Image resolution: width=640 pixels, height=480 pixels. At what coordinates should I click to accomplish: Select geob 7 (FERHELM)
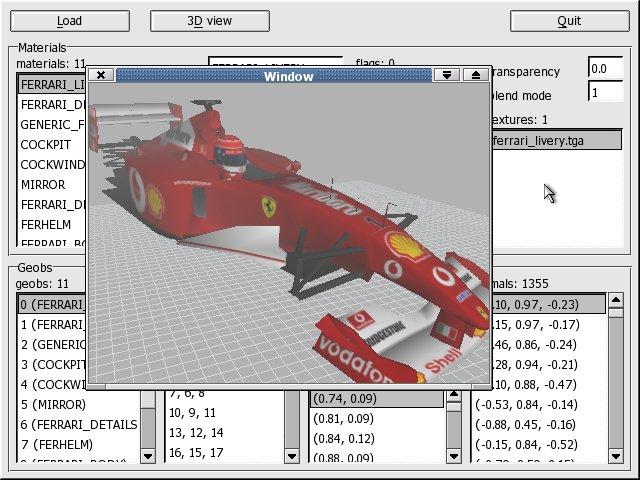coord(79,444)
